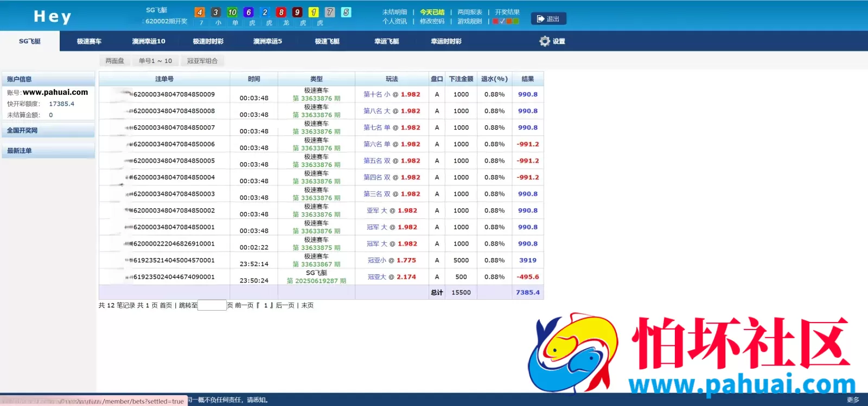The image size is (868, 406).
Task: Select bet number 62000034804708485​0009
Action: coord(174,94)
